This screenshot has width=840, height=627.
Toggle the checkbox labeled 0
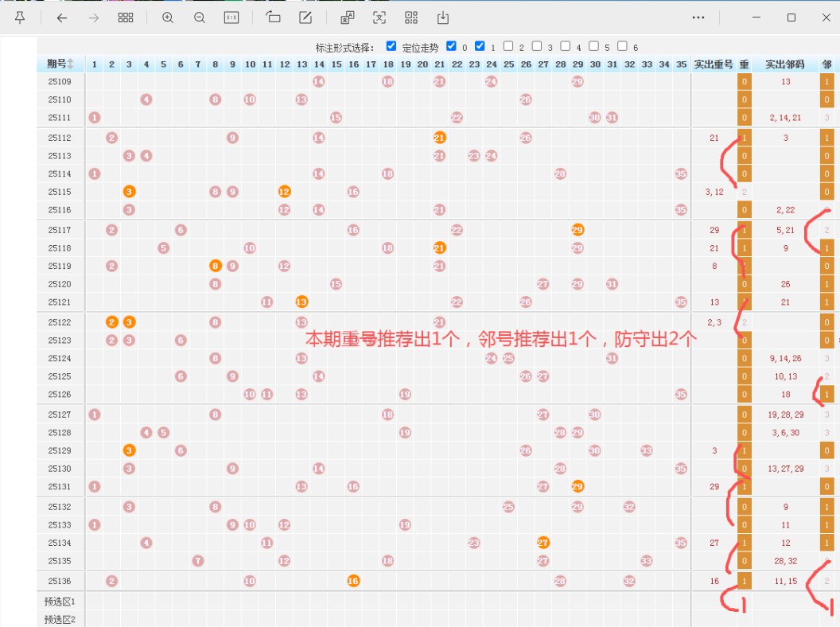click(x=452, y=46)
